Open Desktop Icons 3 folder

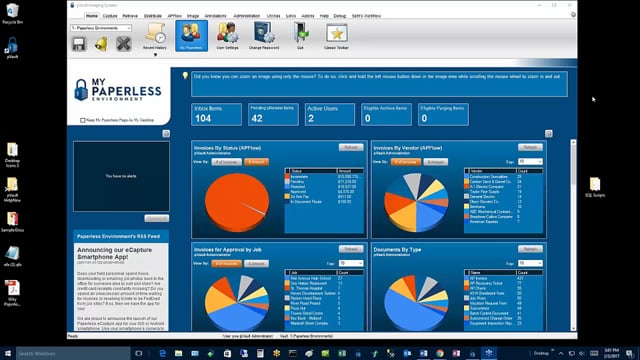12,155
